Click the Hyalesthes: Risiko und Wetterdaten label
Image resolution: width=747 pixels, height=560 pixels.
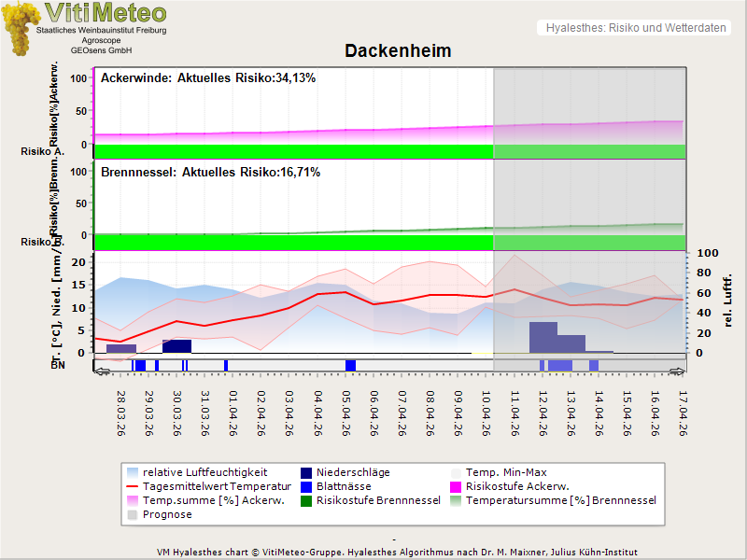[635, 28]
